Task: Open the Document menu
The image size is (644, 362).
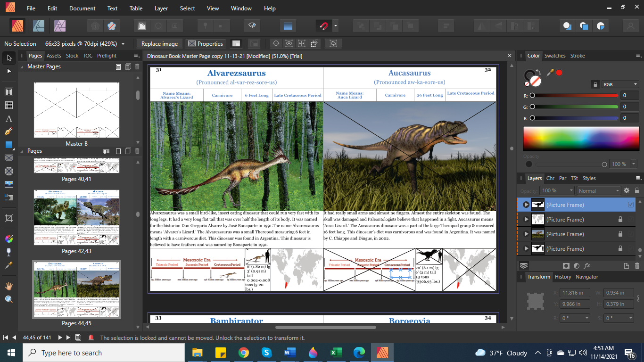Action: pos(82,8)
